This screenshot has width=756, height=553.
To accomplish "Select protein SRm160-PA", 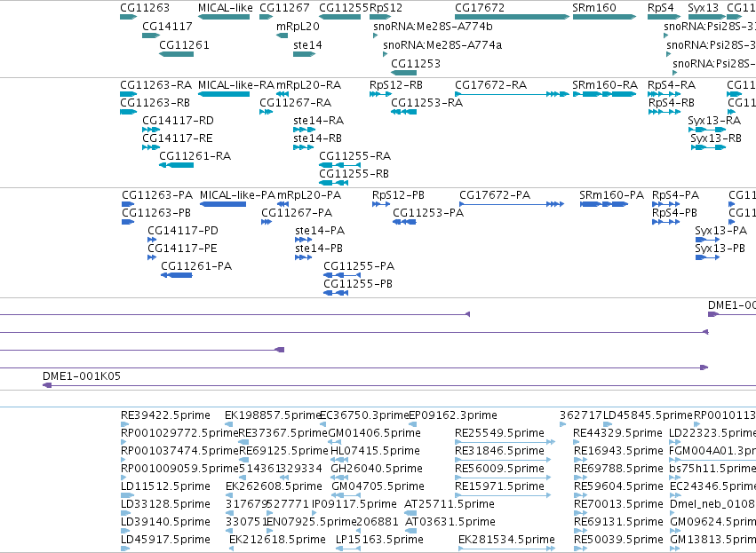I will click(x=611, y=195).
